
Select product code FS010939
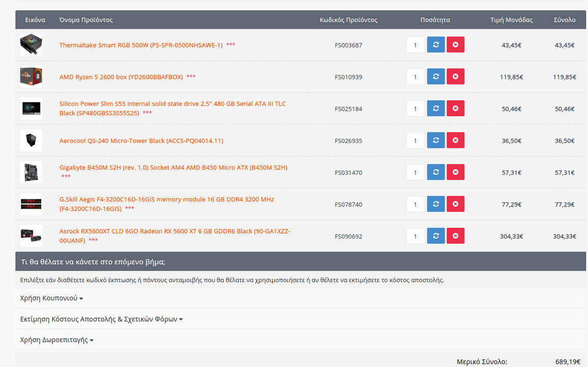point(348,77)
